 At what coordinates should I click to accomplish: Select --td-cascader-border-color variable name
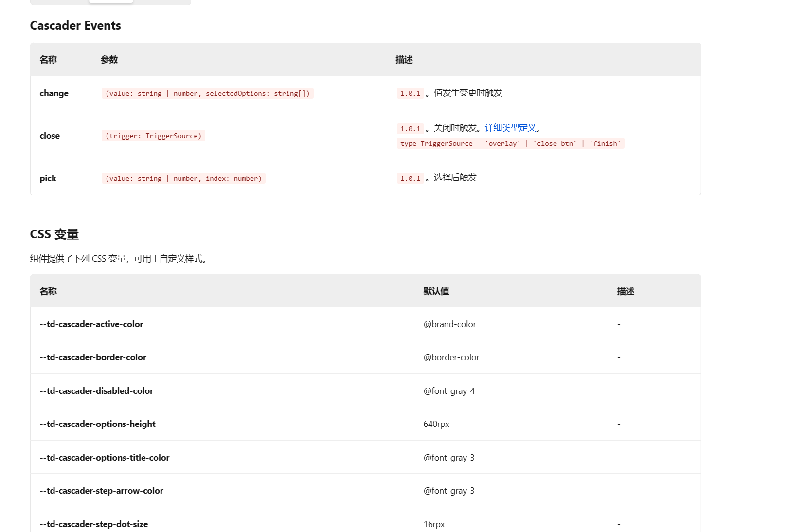[93, 357]
